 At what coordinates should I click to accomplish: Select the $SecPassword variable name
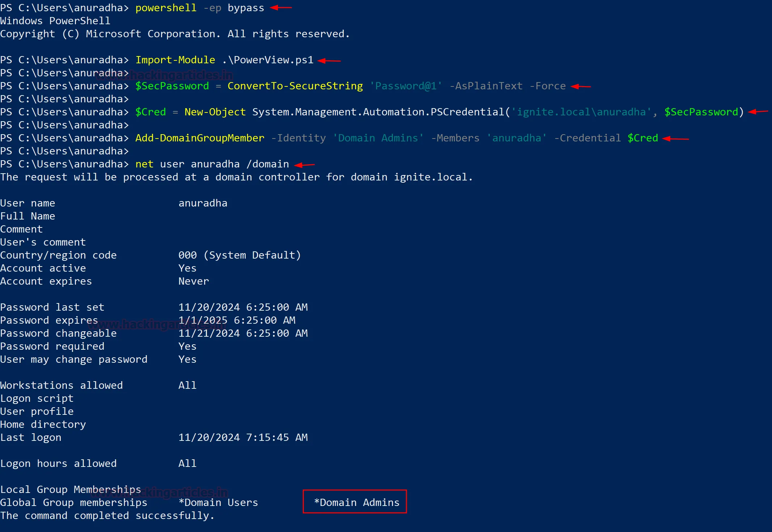tap(173, 86)
